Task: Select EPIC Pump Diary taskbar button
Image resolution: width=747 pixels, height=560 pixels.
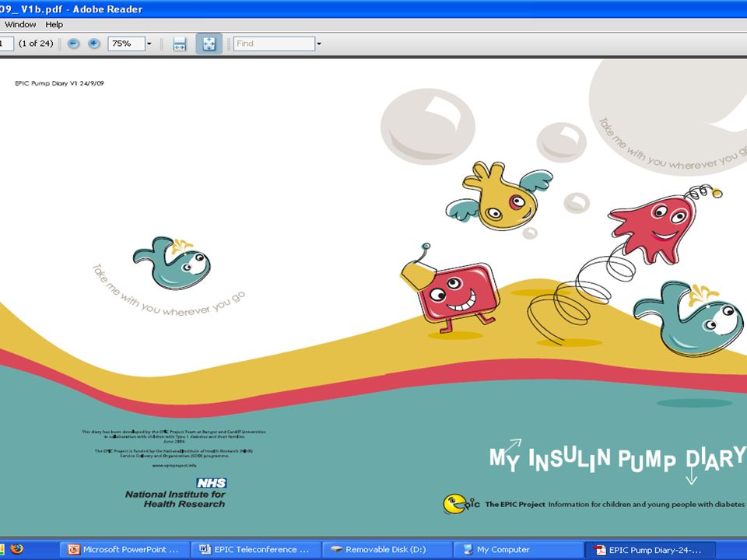Action: point(649,550)
